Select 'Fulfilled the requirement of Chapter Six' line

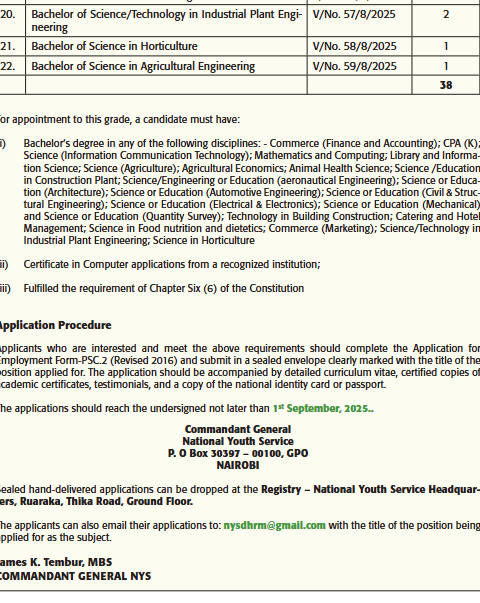point(163,288)
